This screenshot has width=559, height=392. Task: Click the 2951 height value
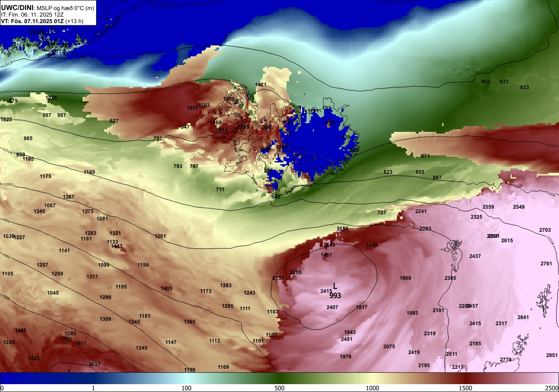tap(552, 355)
